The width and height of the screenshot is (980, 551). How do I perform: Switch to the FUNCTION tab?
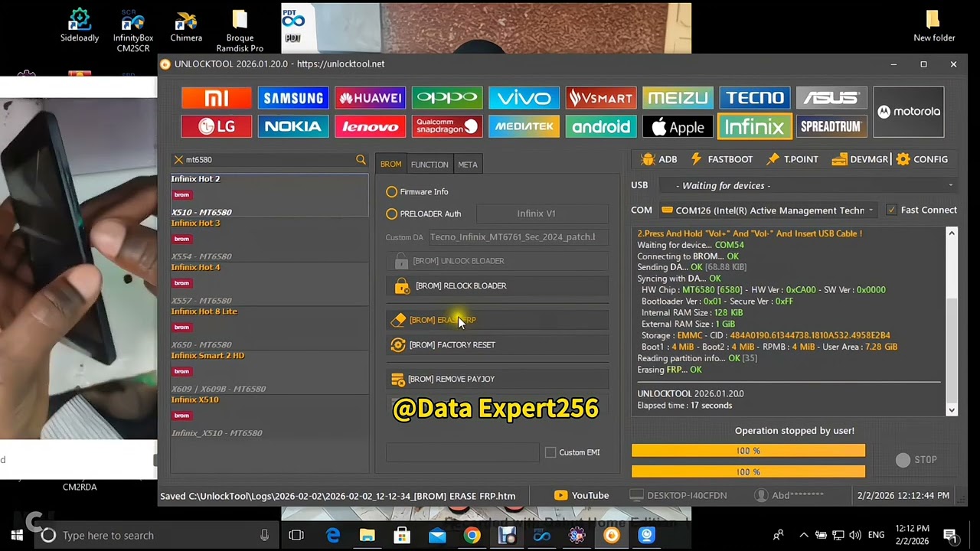click(x=430, y=165)
